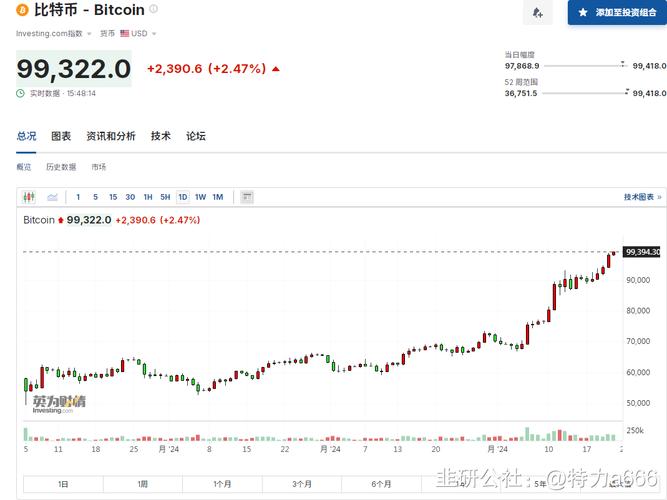Click the 36,751.5 52-week low value
This screenshot has width=667, height=500.
(x=521, y=93)
